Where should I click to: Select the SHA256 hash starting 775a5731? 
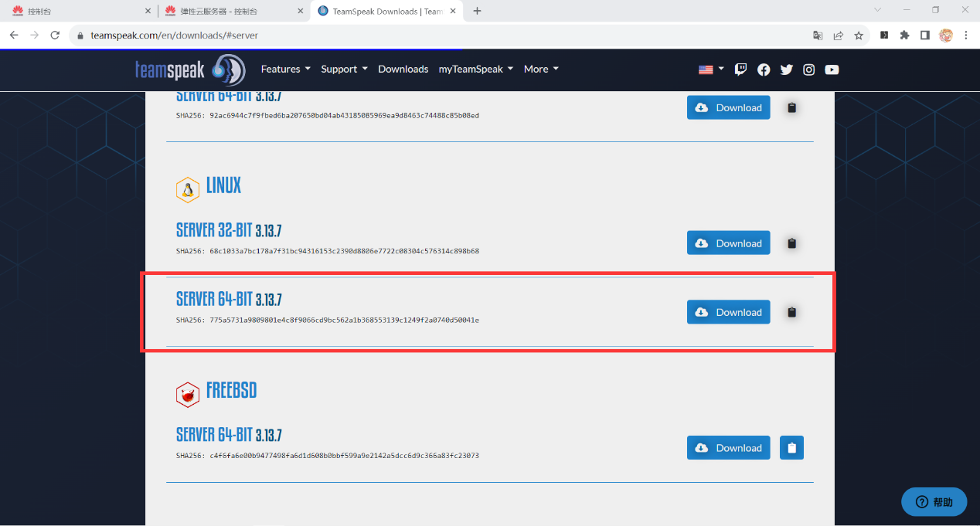click(x=345, y=320)
